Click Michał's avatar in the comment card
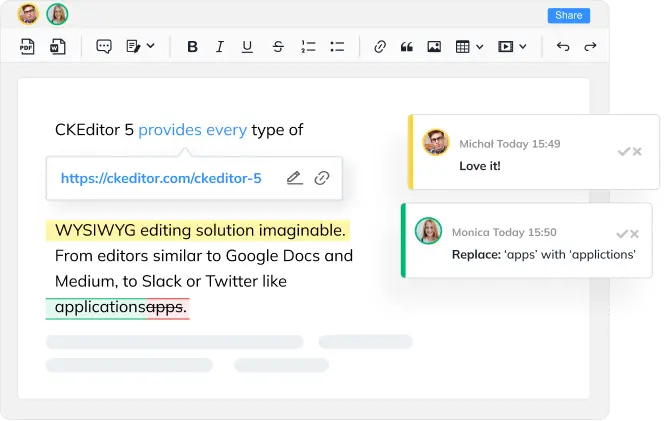 pyautogui.click(x=436, y=142)
